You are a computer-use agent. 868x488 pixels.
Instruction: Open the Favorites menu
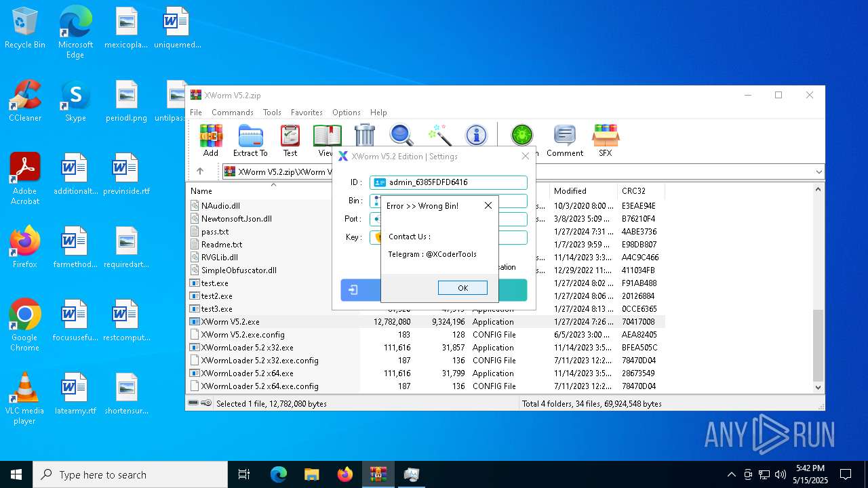click(307, 113)
